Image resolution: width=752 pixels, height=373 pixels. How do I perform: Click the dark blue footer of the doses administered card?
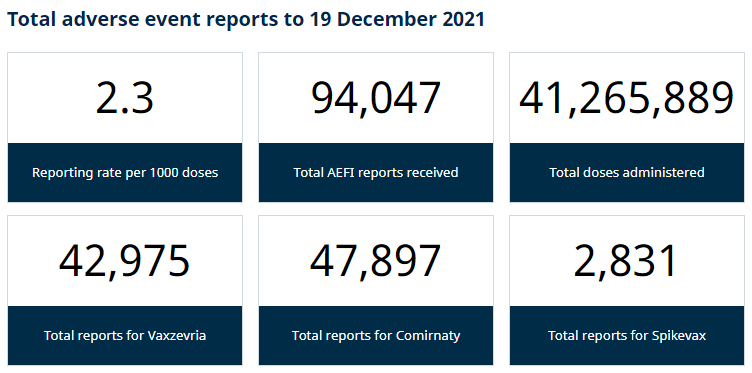click(626, 173)
